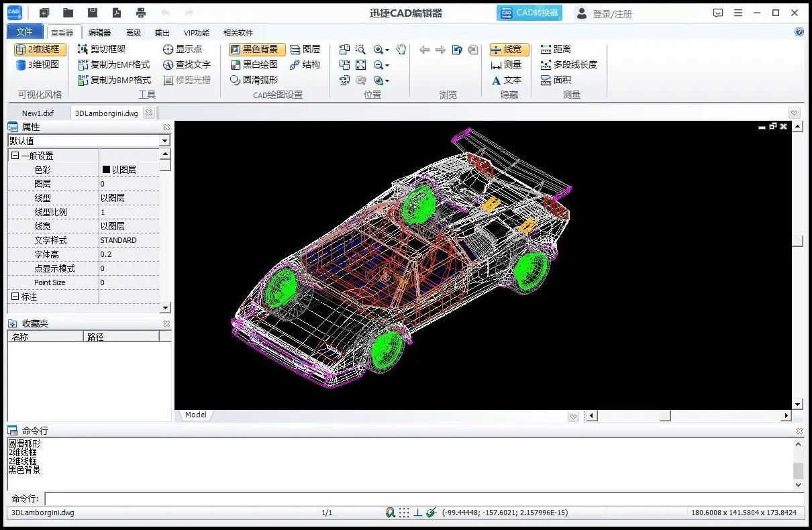This screenshot has height=530, width=812.
Task: Switch to the 编辑器 ribbon tab
Action: pyautogui.click(x=99, y=32)
